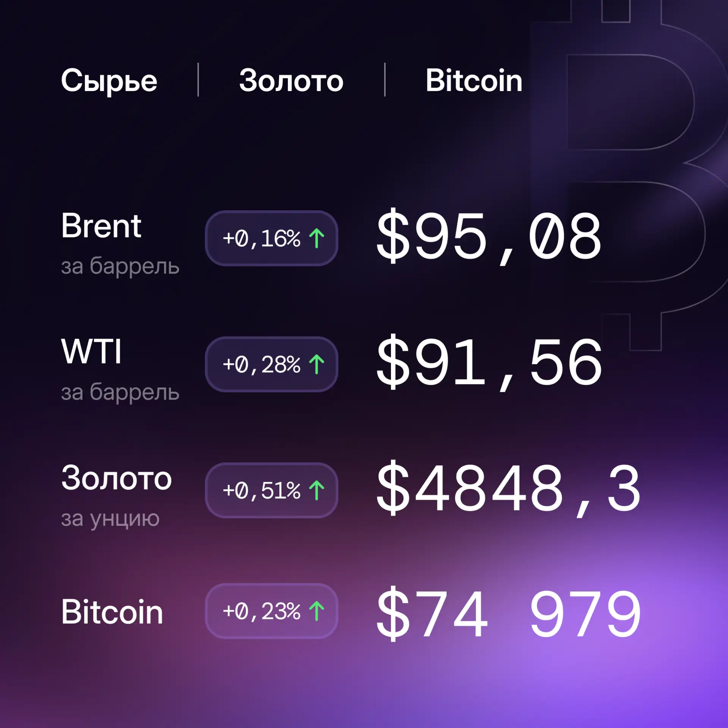
Task: Click the $91,56 WTI price
Action: (x=489, y=363)
